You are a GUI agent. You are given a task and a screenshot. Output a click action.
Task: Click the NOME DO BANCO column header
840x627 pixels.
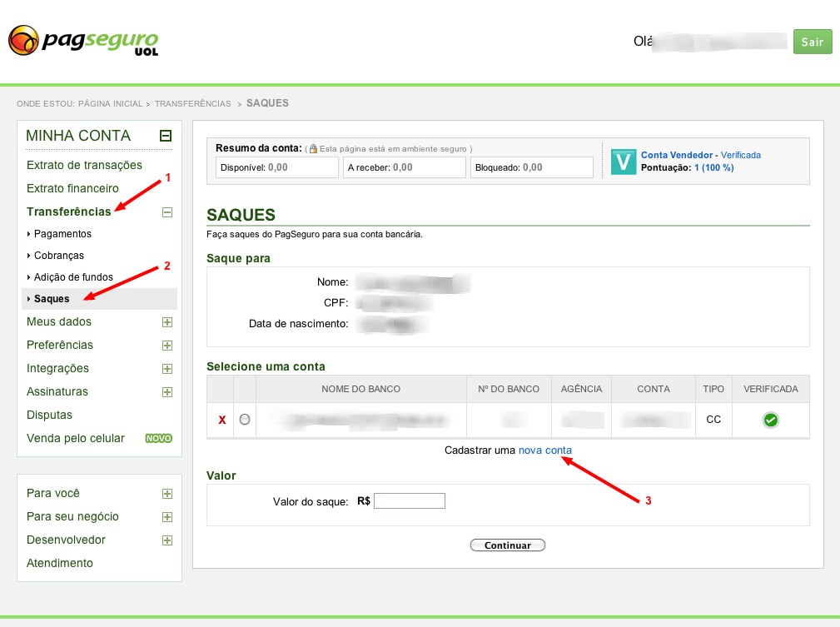coord(361,389)
